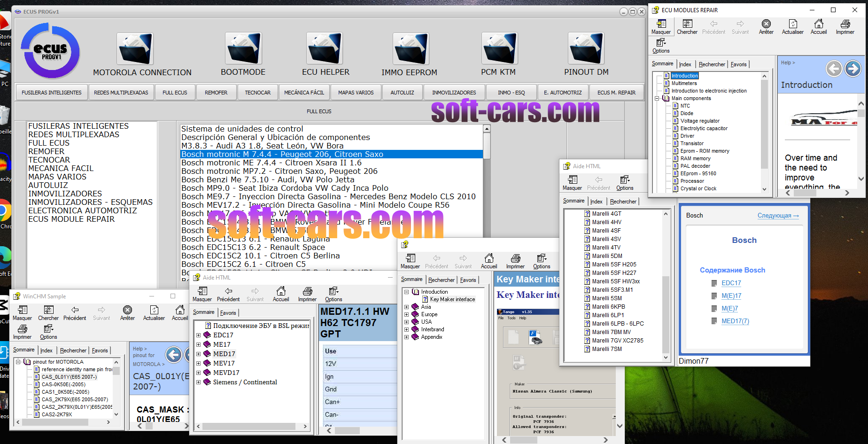Viewport: 868px width, 444px height.
Task: Switch to Index tab in ECU MODULES REPAIR
Action: pyautogui.click(x=685, y=64)
